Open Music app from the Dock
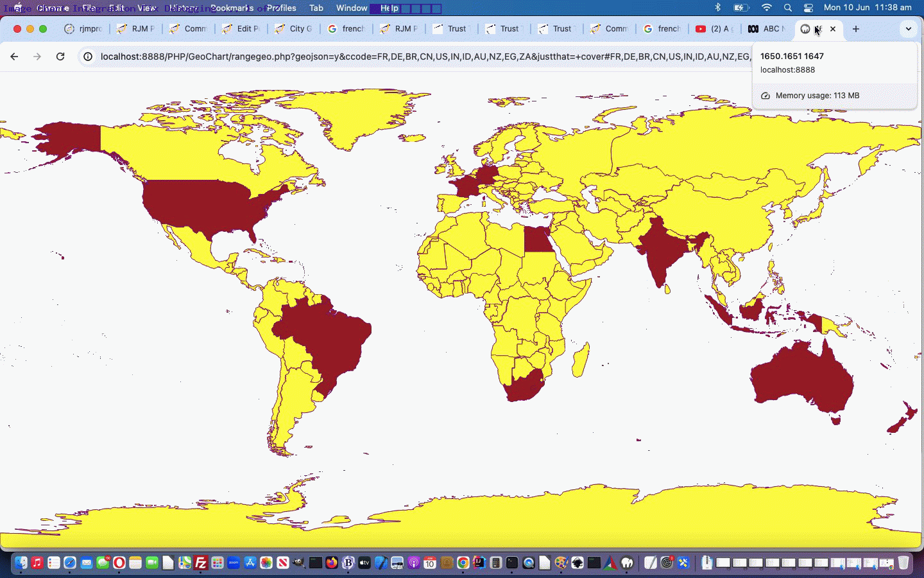924x578 pixels. 37,563
